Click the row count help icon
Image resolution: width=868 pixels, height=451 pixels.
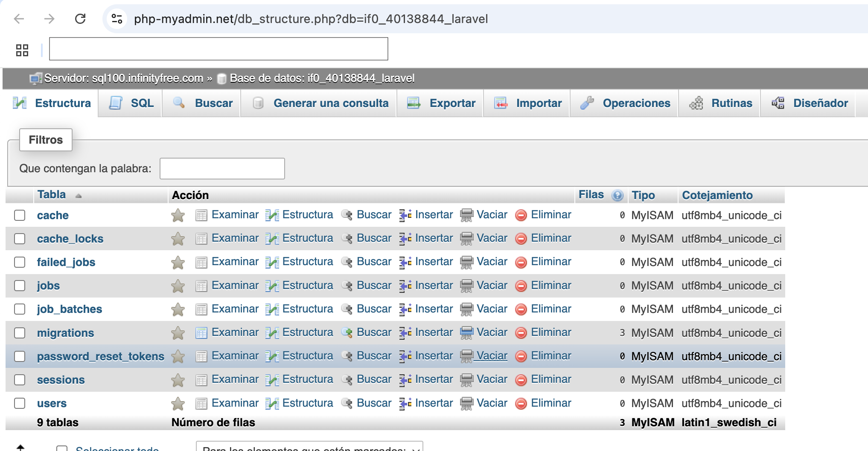click(x=618, y=195)
